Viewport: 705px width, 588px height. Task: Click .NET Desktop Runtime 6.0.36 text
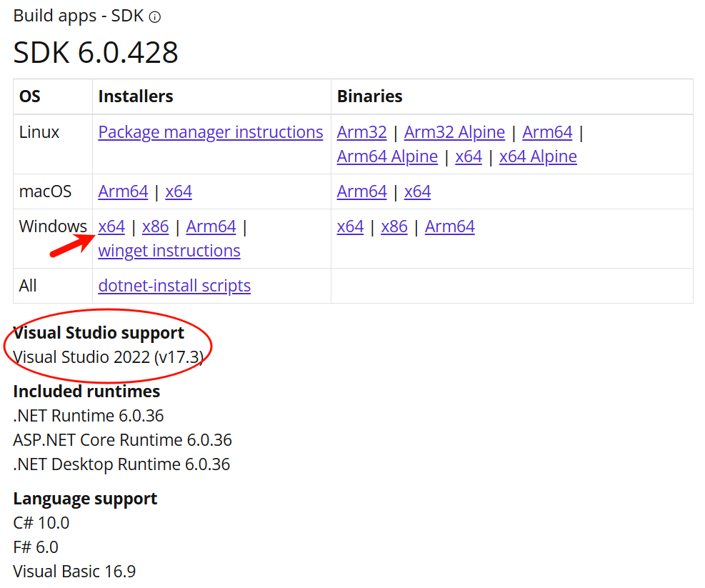pyautogui.click(x=122, y=464)
